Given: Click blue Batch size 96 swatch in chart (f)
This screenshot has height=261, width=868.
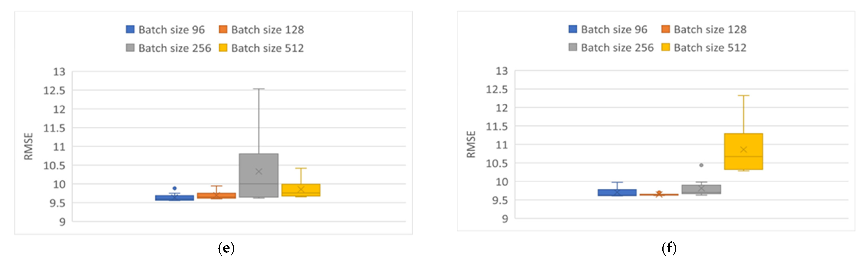Looking at the screenshot, I should (x=572, y=29).
